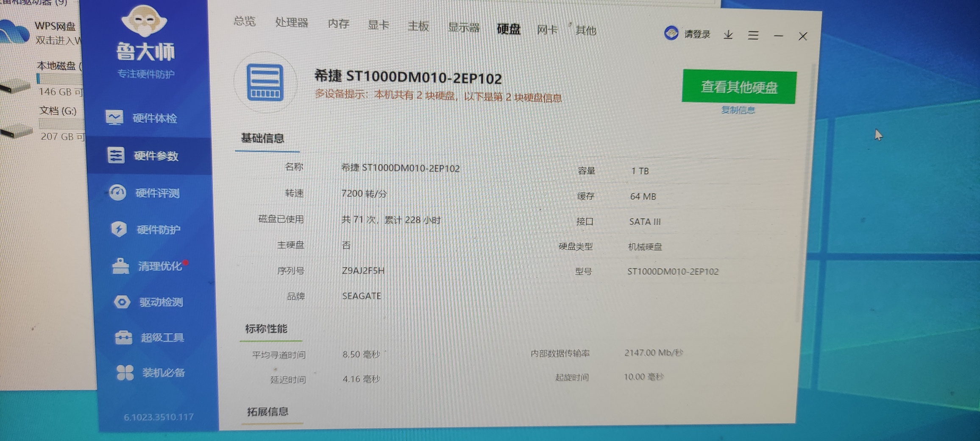The image size is (980, 441).
Task: Click the seek time 8.50 毫秒
Action: pos(362,354)
